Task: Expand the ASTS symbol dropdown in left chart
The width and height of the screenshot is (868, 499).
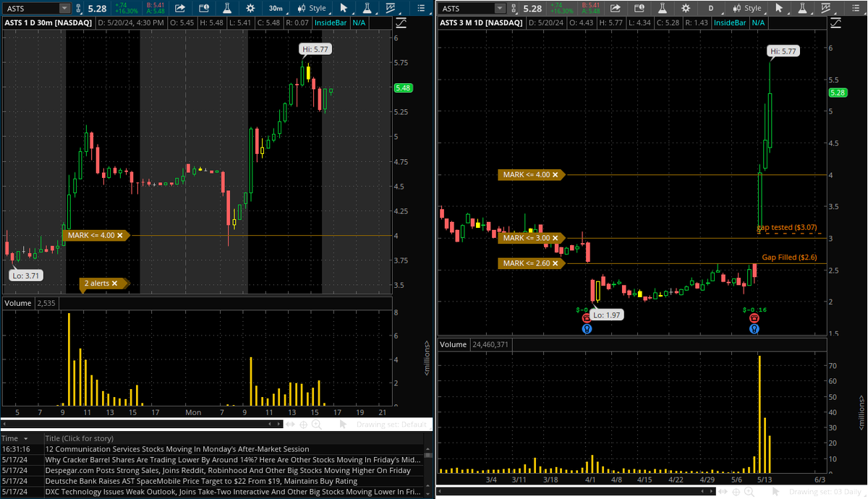Action: tap(64, 8)
